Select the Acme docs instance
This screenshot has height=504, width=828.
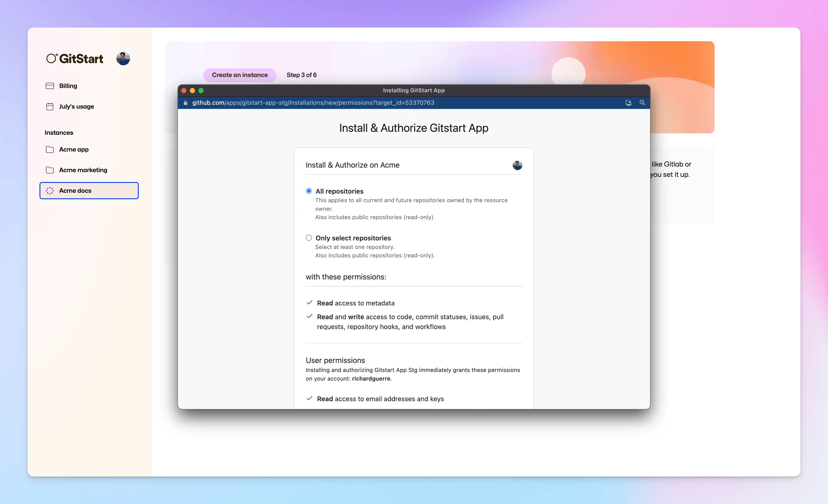pyautogui.click(x=75, y=191)
